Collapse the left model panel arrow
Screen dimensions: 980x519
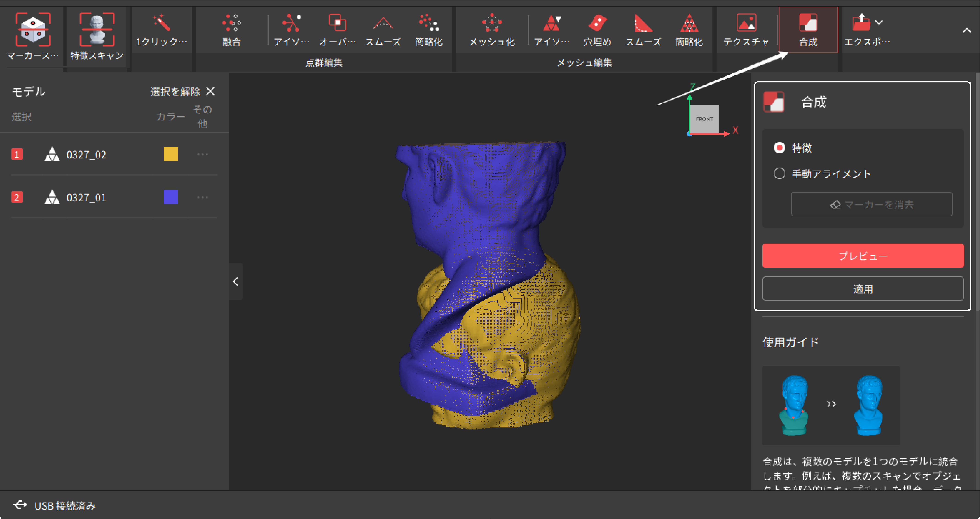tap(236, 282)
